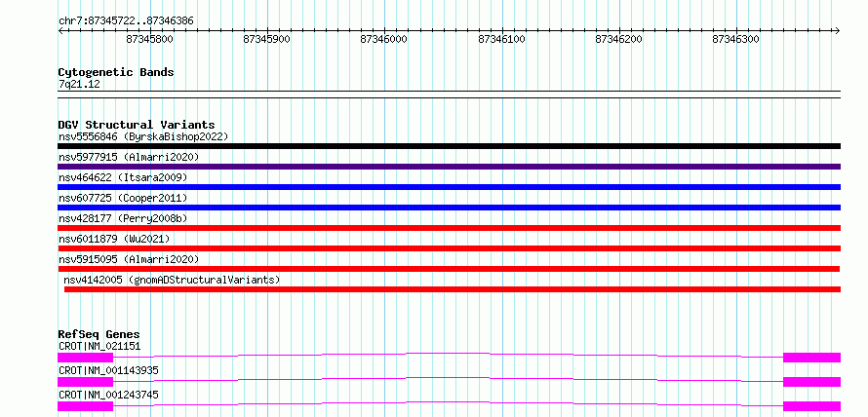Click the 87345900 ruler tick label
Viewport: 868px width, 417px height.
tap(267, 39)
